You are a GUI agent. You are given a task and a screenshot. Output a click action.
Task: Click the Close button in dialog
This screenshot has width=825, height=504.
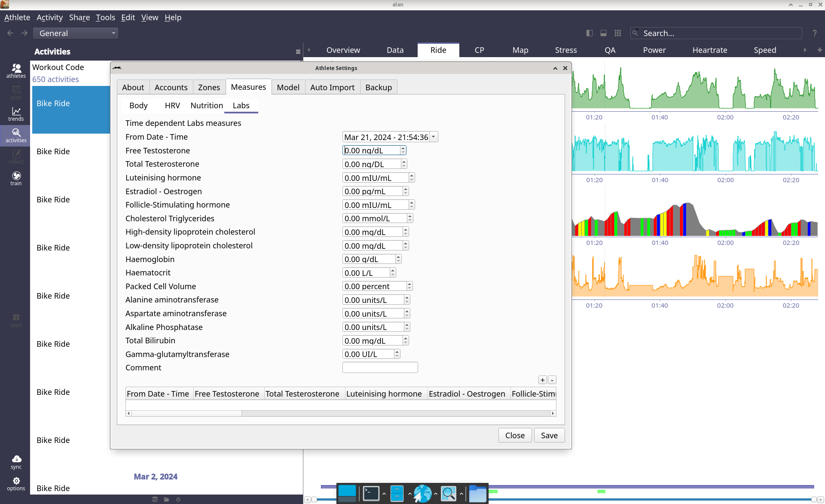(x=515, y=435)
